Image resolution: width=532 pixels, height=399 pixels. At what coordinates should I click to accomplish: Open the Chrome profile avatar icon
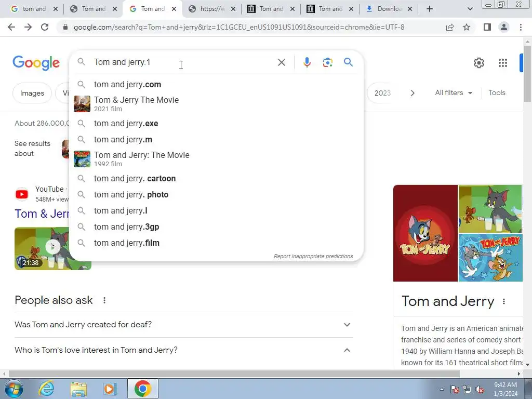coord(504,27)
